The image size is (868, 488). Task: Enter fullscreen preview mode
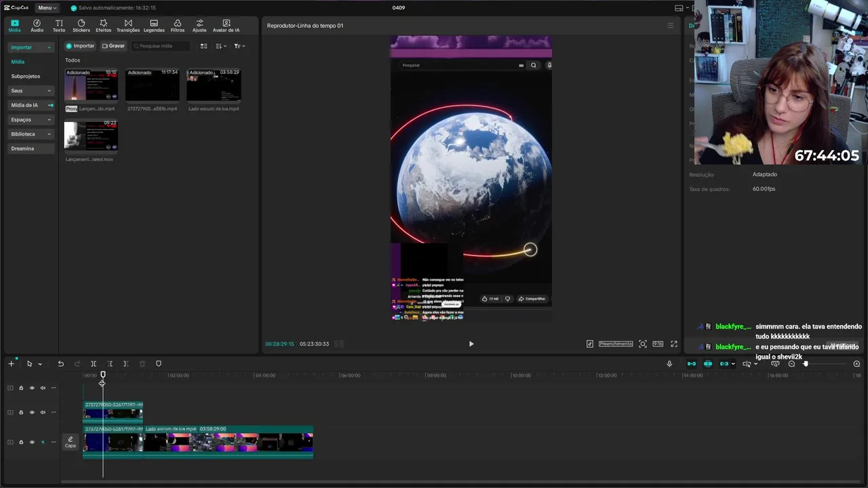674,344
